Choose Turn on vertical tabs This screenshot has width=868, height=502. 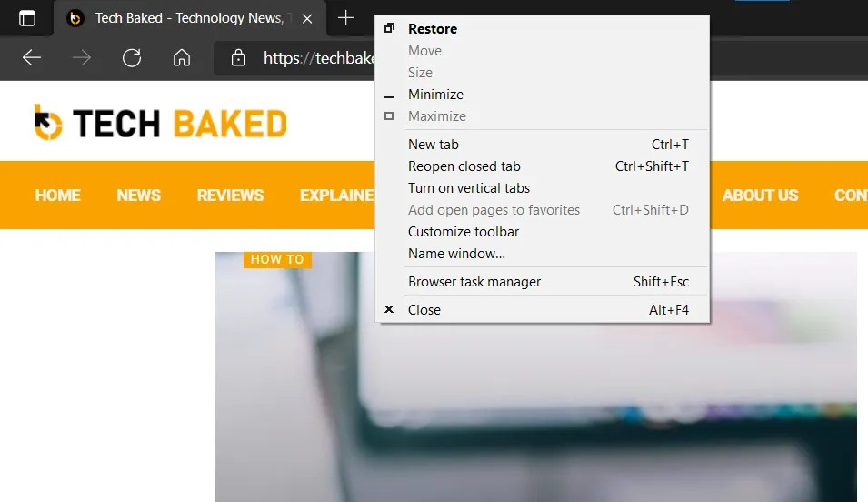coord(543,188)
